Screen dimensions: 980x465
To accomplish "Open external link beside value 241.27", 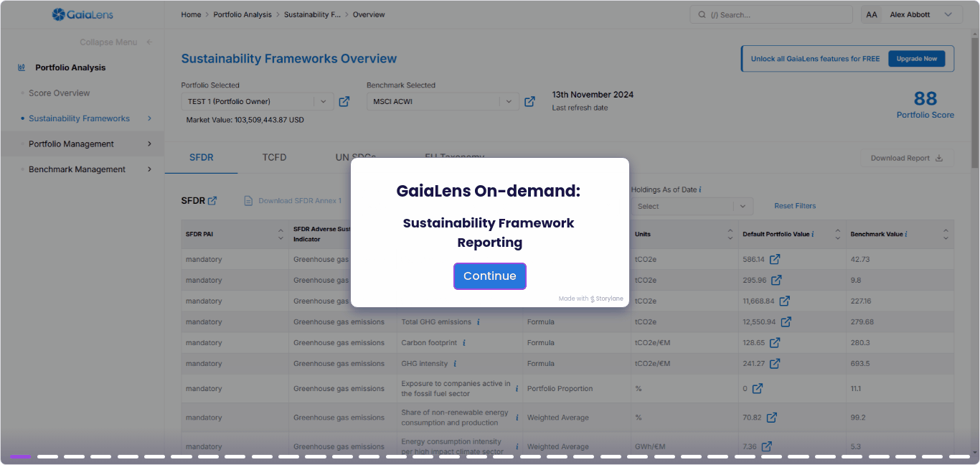I will click(775, 363).
